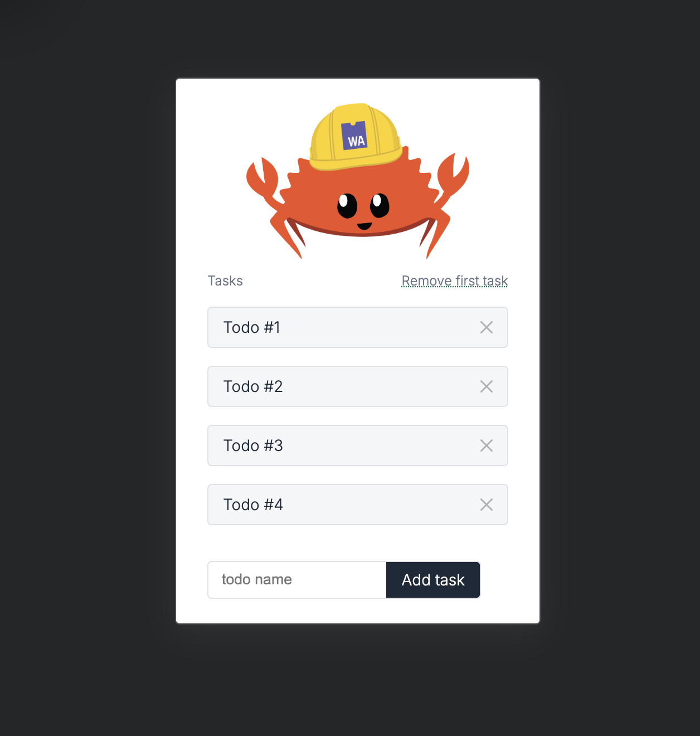Focus the todo name input field
Image resolution: width=700 pixels, height=736 pixels.
(x=297, y=580)
